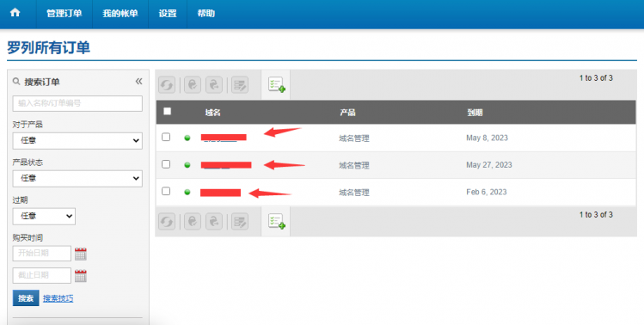Click the bottom '1 to 3 of 3' counter
The height and width of the screenshot is (325, 644).
(x=596, y=214)
